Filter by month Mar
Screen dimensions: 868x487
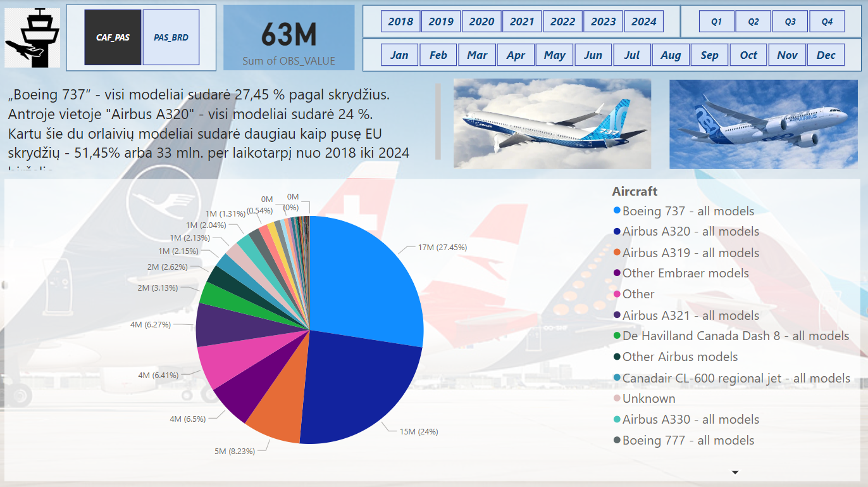(x=477, y=55)
